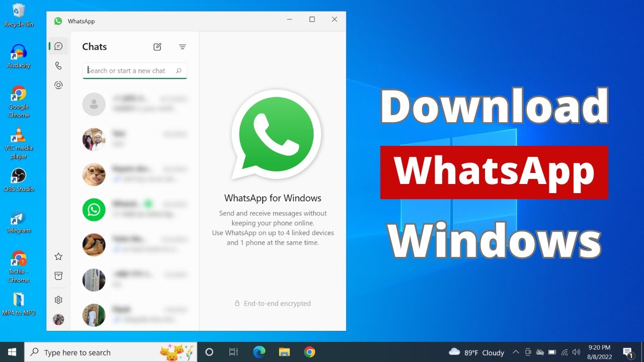
Task: Open Archived chats in WhatsApp sidebar
Action: click(58, 276)
